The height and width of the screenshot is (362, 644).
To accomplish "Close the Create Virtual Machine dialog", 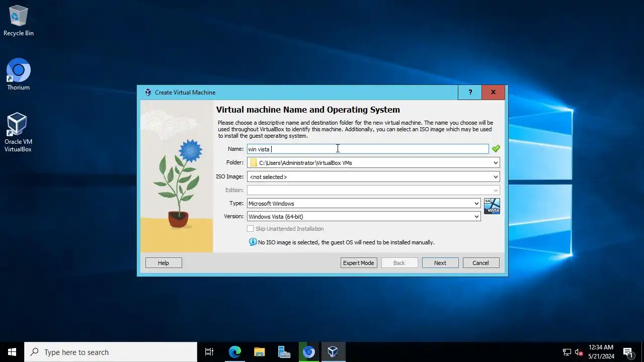I will [x=493, y=93].
